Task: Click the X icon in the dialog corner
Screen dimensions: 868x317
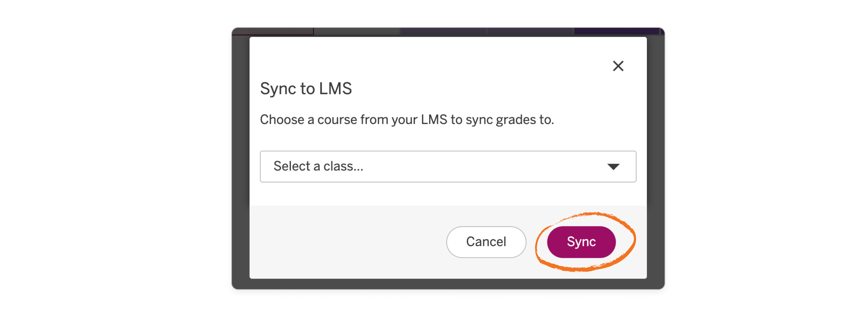Action: [x=618, y=66]
